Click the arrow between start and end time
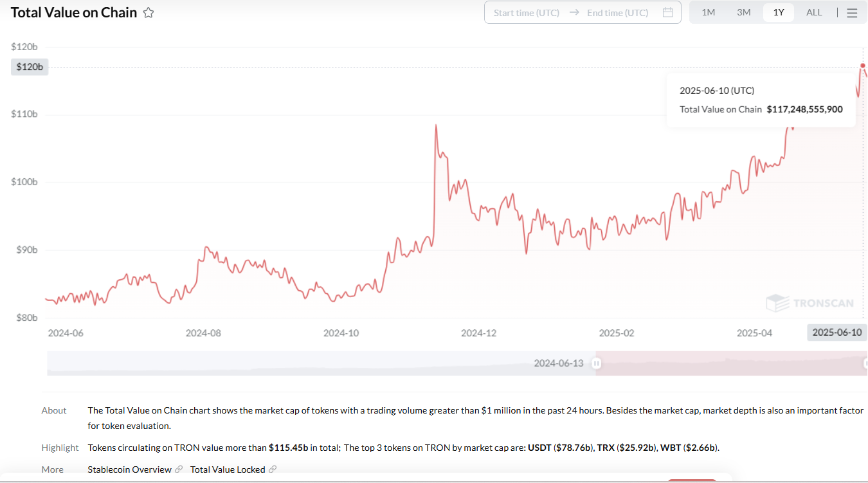Viewport: 868px width, 483px height. click(574, 12)
